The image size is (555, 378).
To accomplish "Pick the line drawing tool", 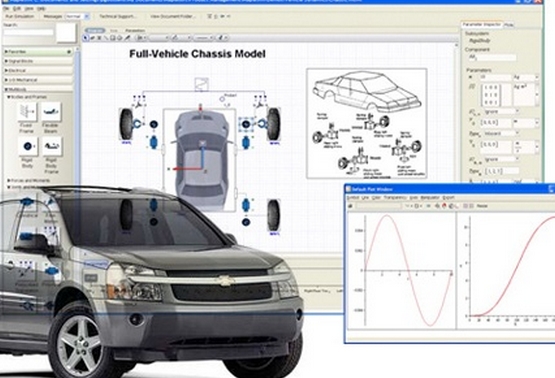I will tap(106, 38).
